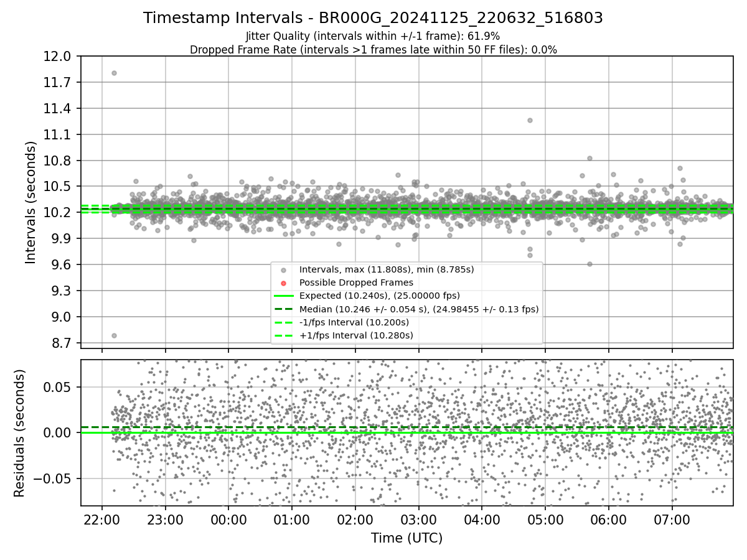
Task: Click the gray marker beside the Intervals legend entry
Action: tap(284, 270)
